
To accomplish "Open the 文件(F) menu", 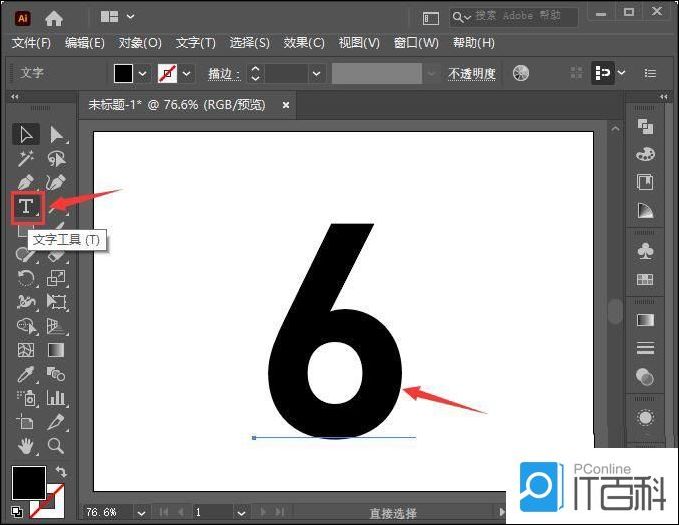I will pos(31,43).
